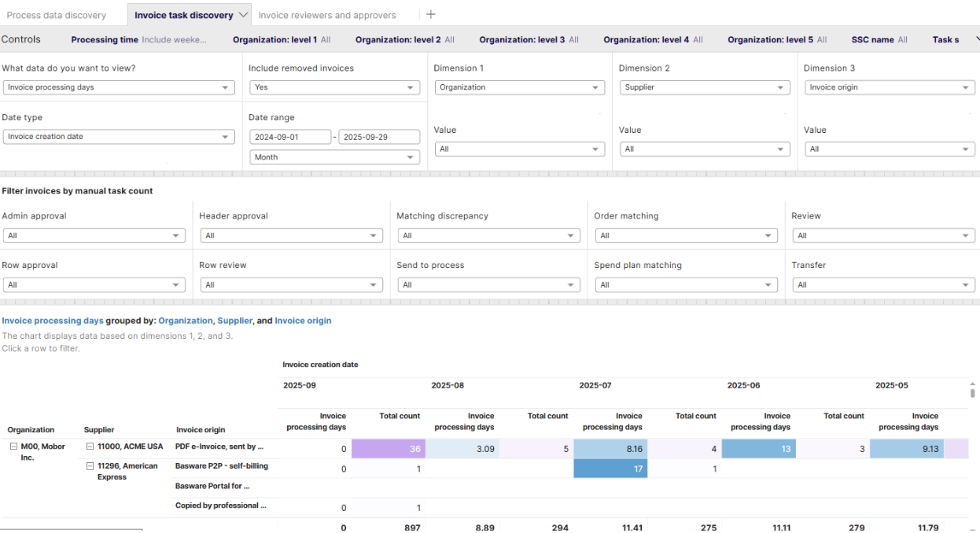Open the Admin approval task count filter
This screenshot has height=533, width=980.
94,235
